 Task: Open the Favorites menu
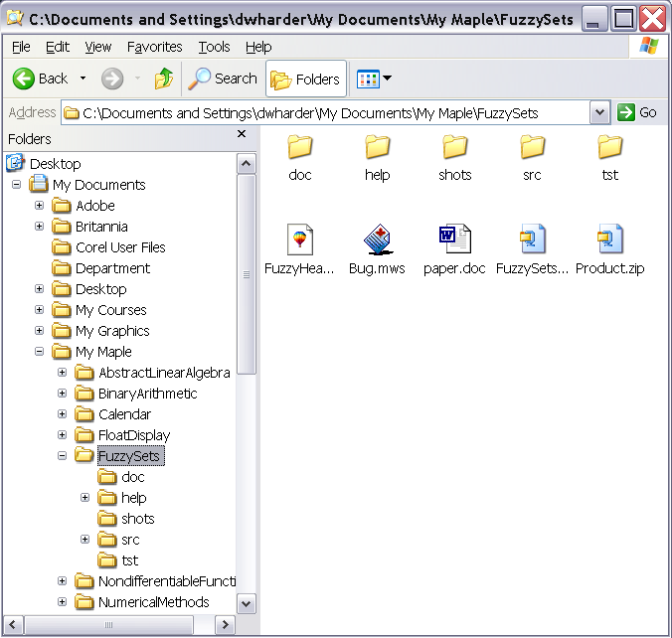pyautogui.click(x=154, y=47)
